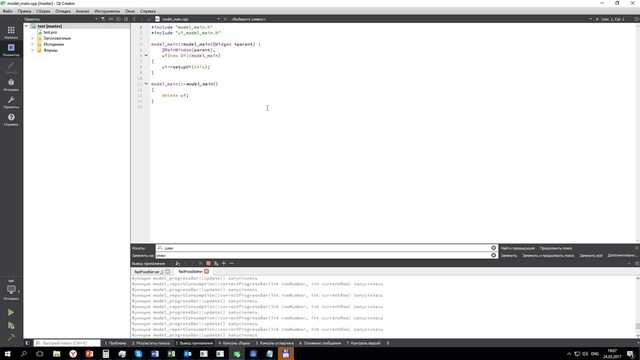Open the Инструменты menu
Screen dimensions: 640x360
click(x=107, y=11)
